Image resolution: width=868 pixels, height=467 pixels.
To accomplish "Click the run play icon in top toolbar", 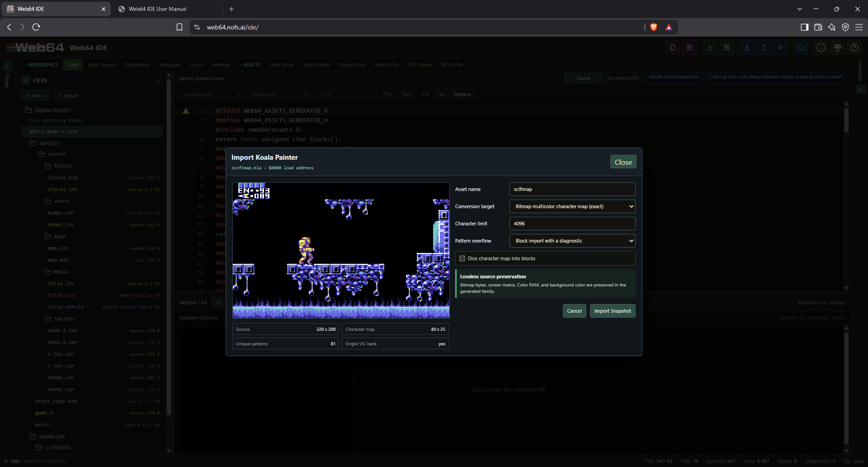I will point(780,48).
